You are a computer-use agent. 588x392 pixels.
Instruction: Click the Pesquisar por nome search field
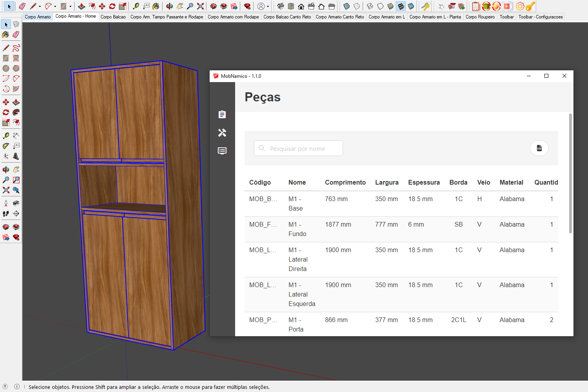pos(298,148)
